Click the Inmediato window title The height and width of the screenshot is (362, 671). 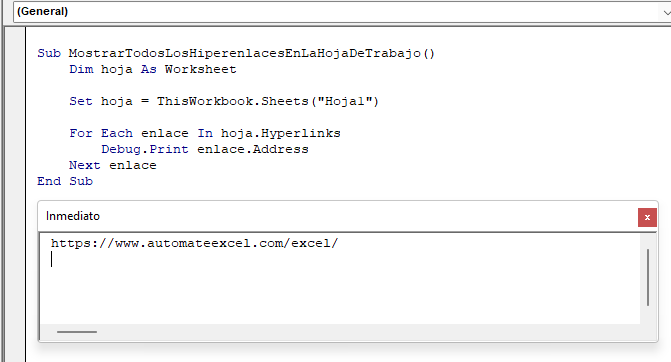(x=73, y=216)
